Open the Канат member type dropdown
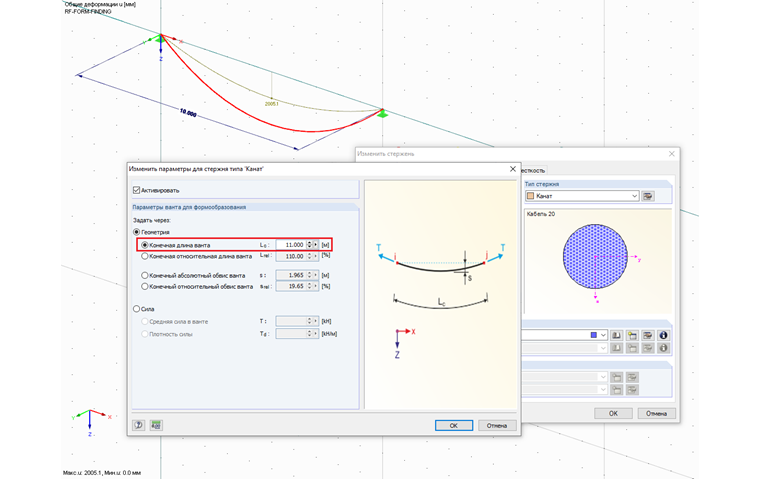760x479 pixels. (x=634, y=196)
